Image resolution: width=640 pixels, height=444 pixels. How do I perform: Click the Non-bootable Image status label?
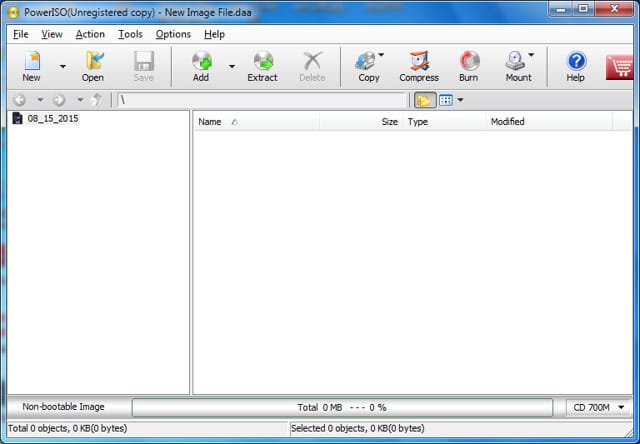[63, 407]
